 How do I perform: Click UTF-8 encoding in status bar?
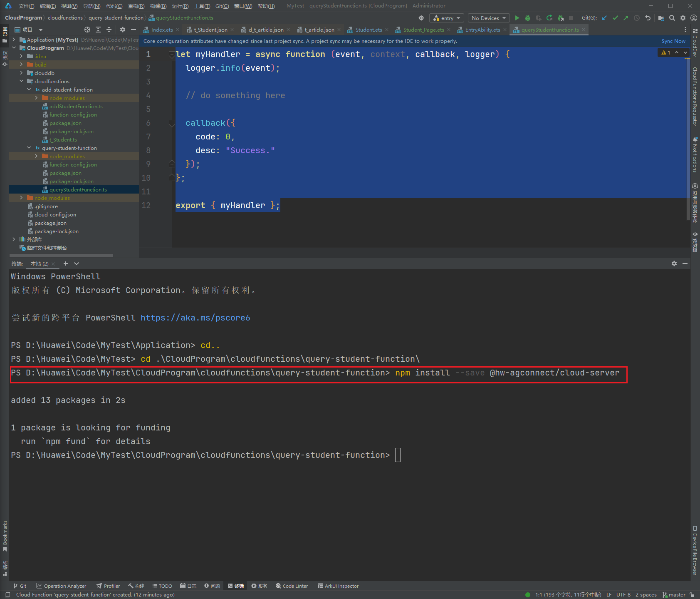coord(623,594)
